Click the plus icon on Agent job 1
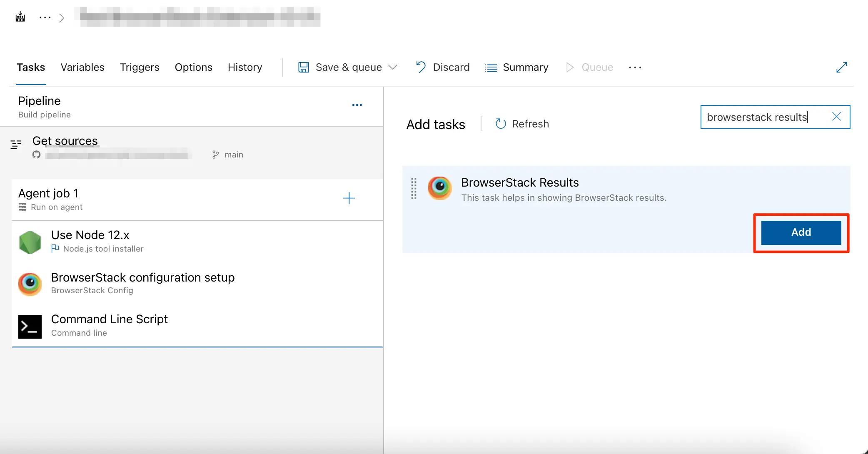Image resolution: width=868 pixels, height=454 pixels. (x=349, y=198)
